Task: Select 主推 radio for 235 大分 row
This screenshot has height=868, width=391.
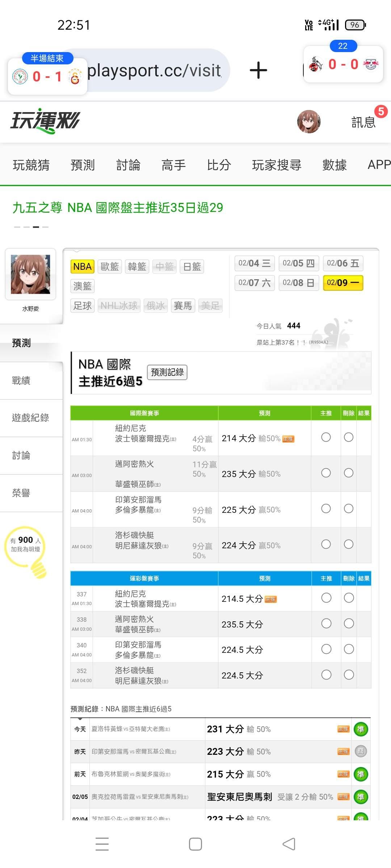Action: tap(326, 473)
